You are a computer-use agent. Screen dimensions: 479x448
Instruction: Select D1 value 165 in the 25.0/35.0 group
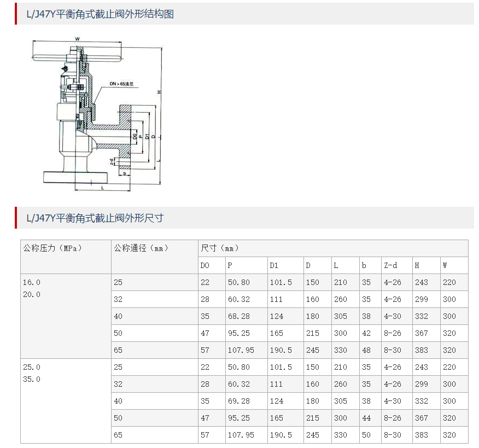(x=276, y=418)
